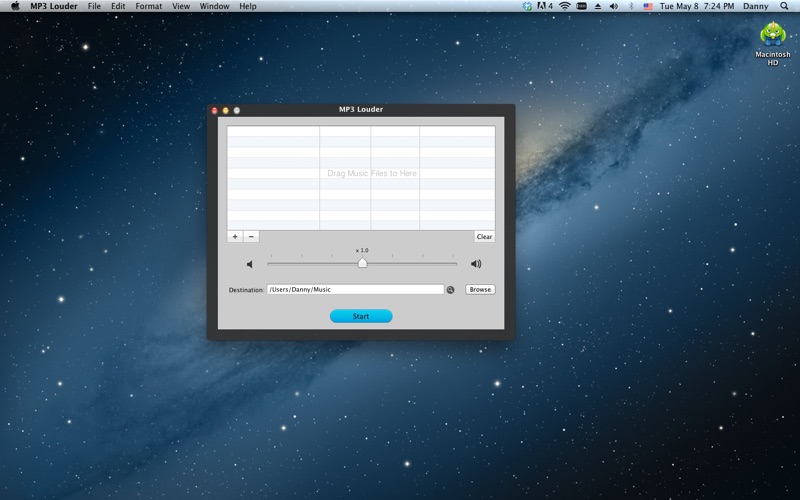Minimize the MP3 Louder window

(x=226, y=110)
